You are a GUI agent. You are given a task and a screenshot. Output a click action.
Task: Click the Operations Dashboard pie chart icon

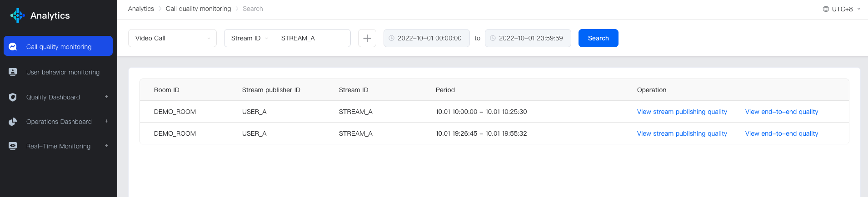coord(13,122)
